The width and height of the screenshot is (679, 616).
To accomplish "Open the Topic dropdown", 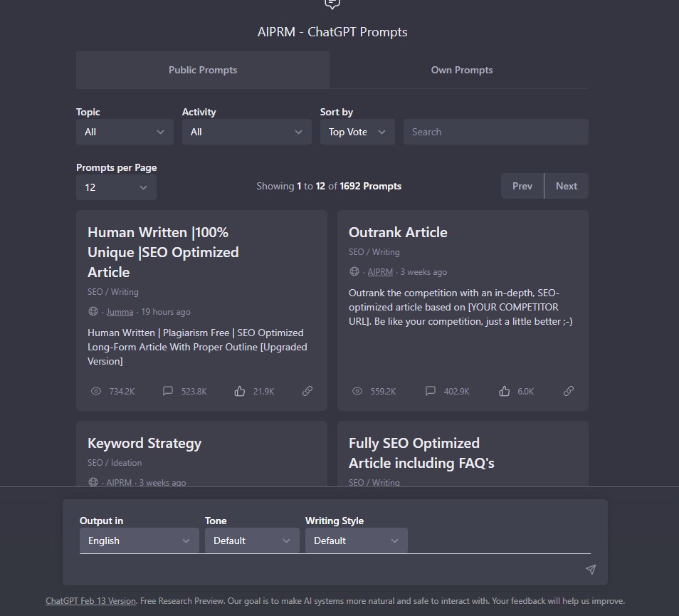I will (125, 132).
